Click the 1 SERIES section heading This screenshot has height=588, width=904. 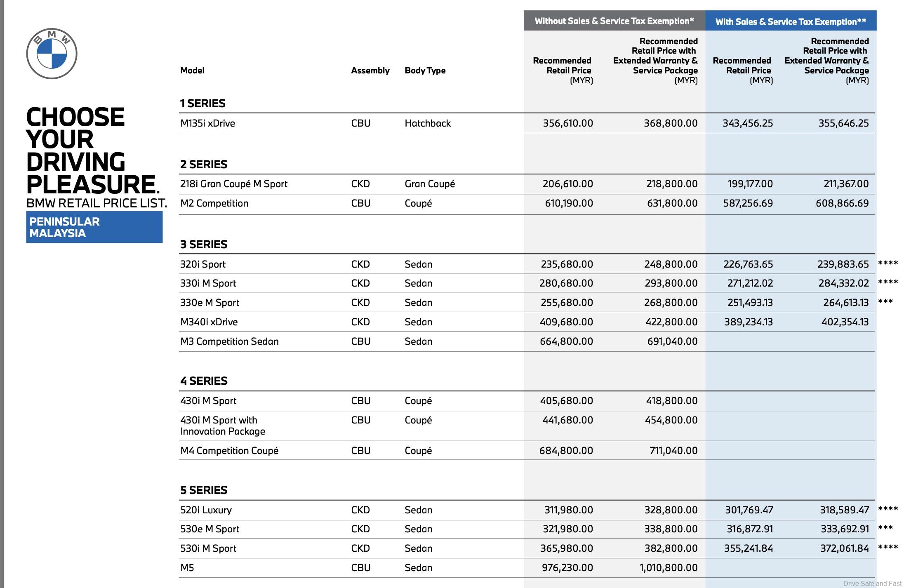pos(202,103)
